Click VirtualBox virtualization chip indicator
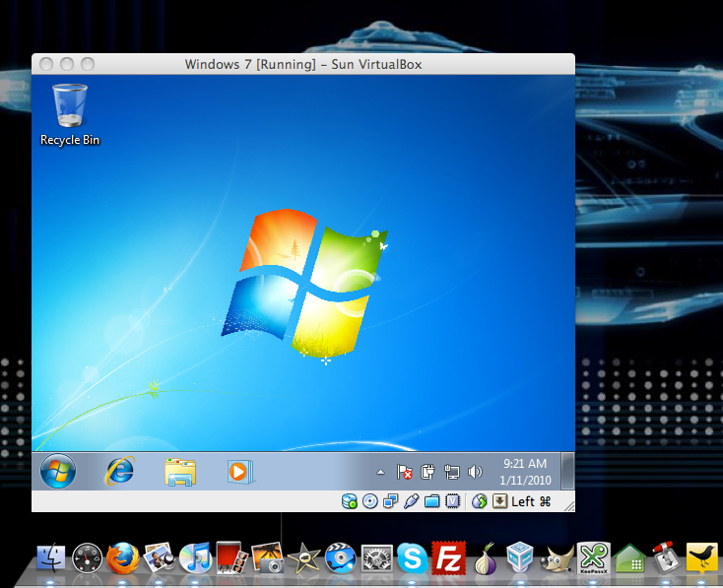Screen dimensions: 723x588 point(453,501)
